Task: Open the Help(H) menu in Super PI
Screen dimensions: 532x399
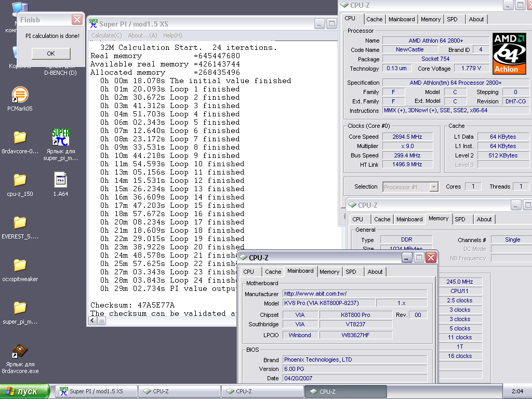Action: 172,35
